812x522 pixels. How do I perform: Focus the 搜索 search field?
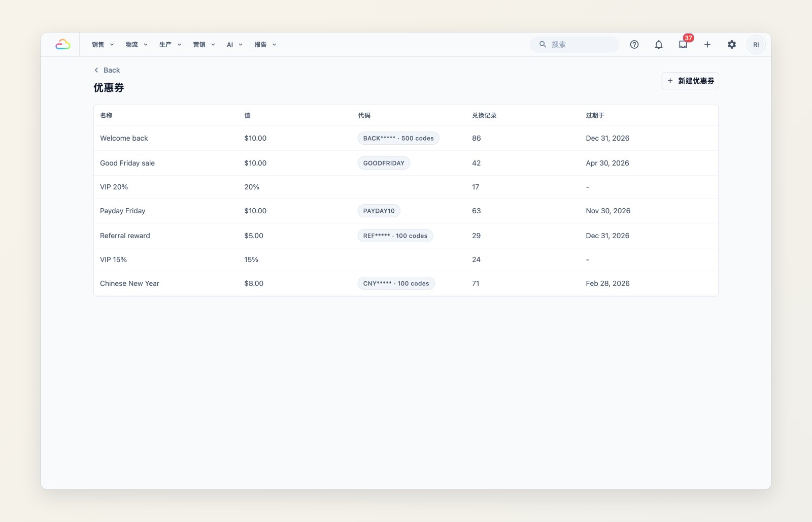574,45
